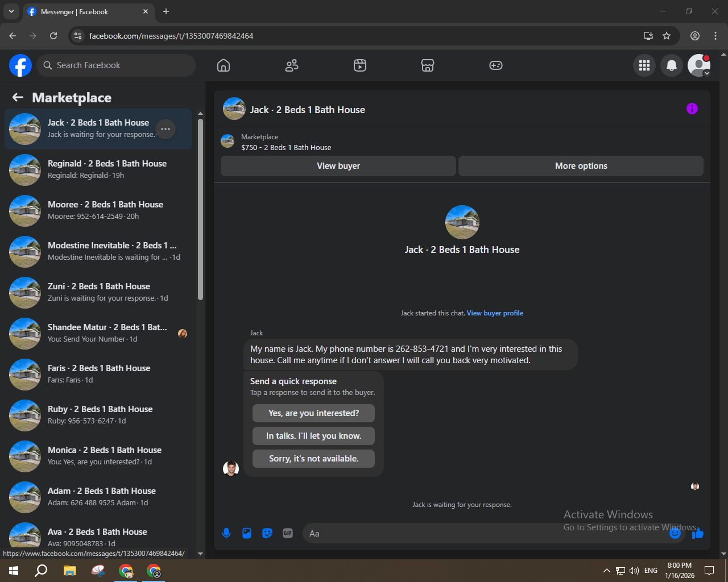Select Jack's conversation in the sidebar
This screenshot has width=728, height=582.
point(98,129)
